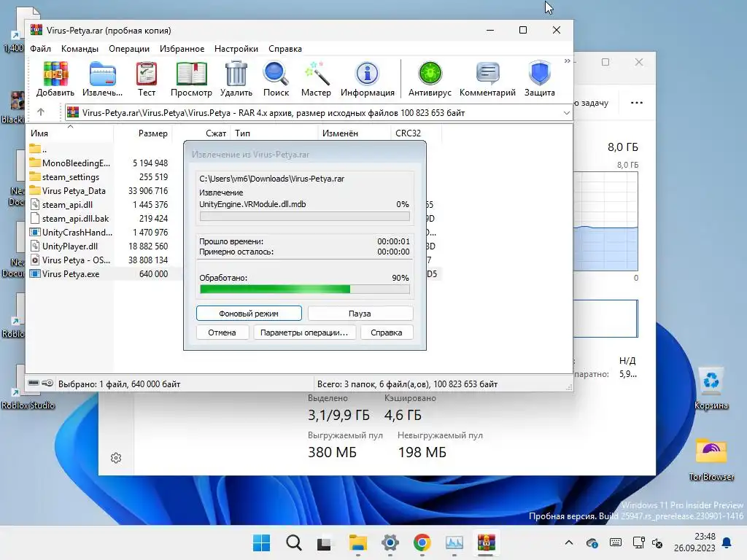Click the Извлечь (Extract) toolbar icon
This screenshot has width=747, height=560.
102,79
